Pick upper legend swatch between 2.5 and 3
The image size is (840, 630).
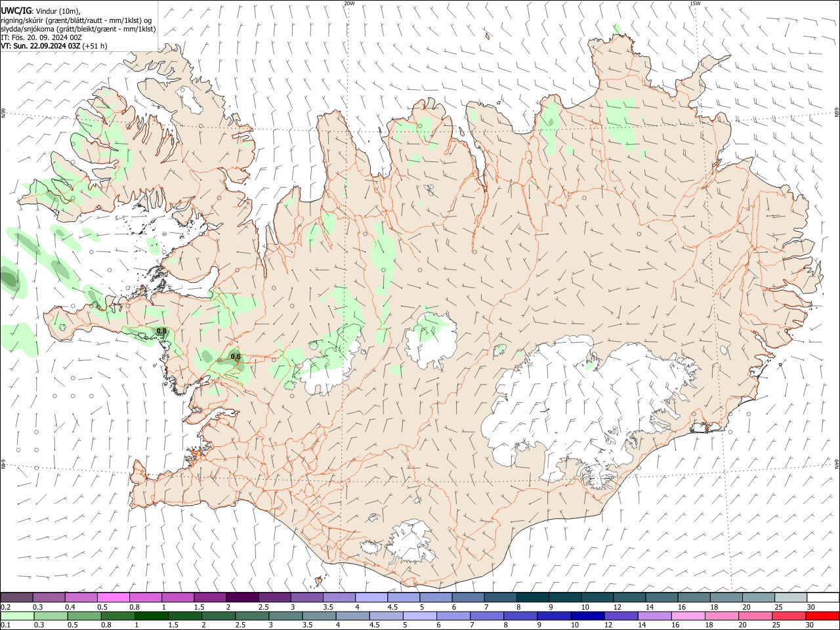tap(274, 597)
